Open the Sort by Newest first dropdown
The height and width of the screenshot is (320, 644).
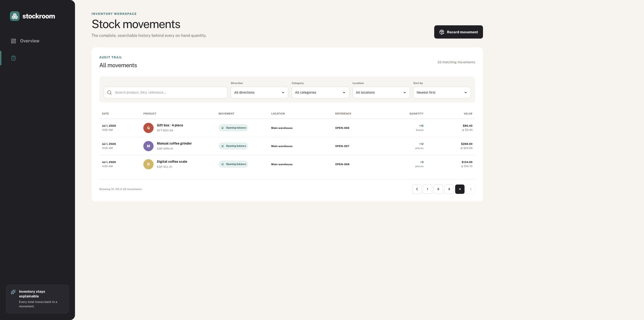pyautogui.click(x=442, y=93)
